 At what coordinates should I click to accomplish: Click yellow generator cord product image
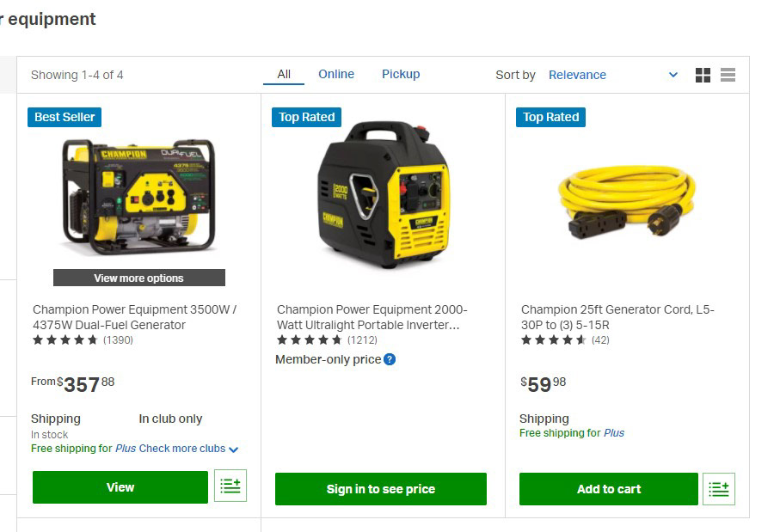coord(627,202)
